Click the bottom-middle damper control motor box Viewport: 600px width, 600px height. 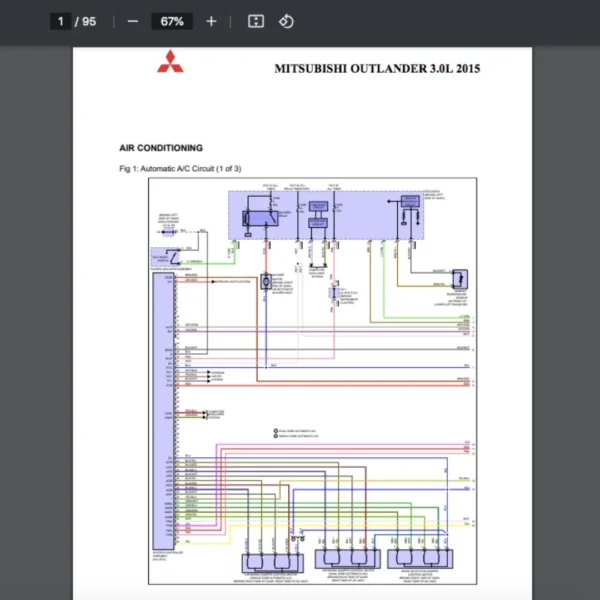348,558
